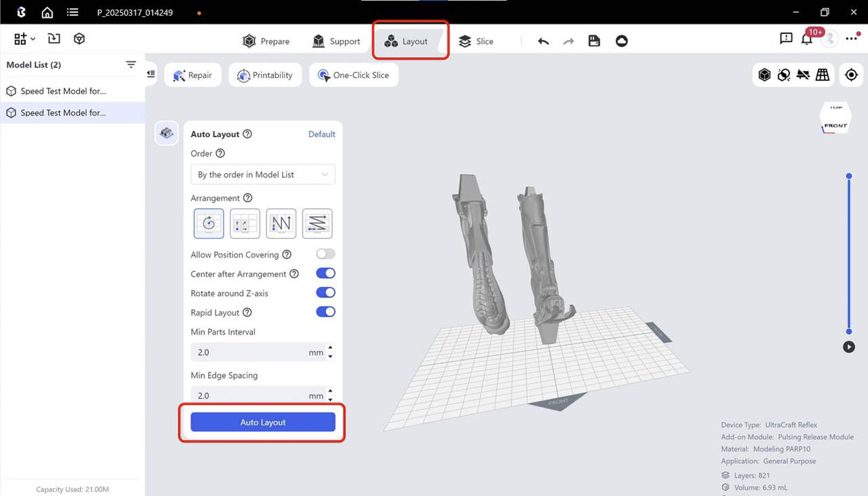Open the three-dot more menu
The width and height of the screenshot is (868, 496).
[x=851, y=38]
